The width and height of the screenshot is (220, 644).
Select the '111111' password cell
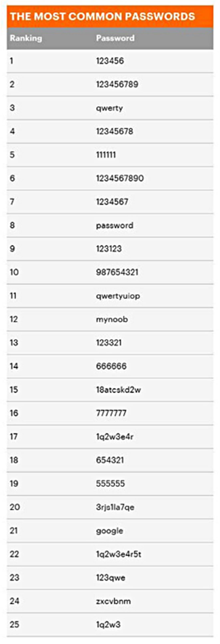tap(106, 155)
